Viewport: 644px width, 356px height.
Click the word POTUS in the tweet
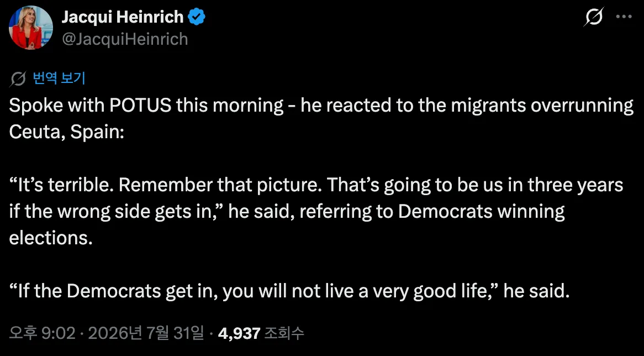[140, 106]
